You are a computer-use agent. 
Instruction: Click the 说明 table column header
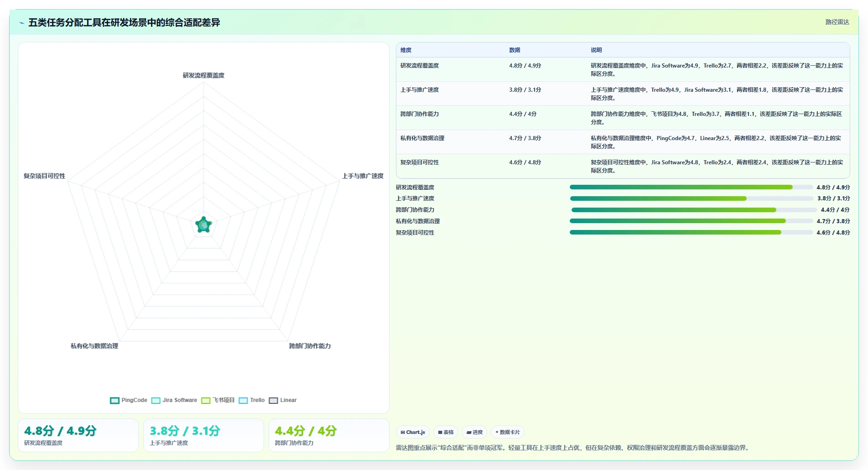[x=596, y=50]
